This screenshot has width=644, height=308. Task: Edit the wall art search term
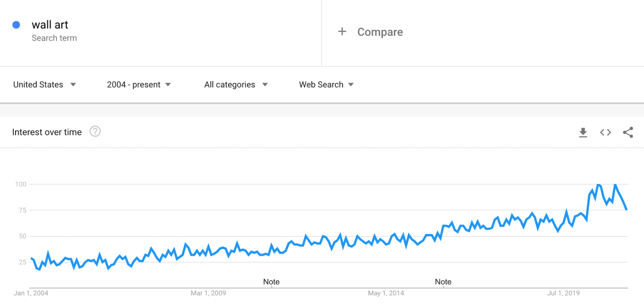(x=50, y=25)
